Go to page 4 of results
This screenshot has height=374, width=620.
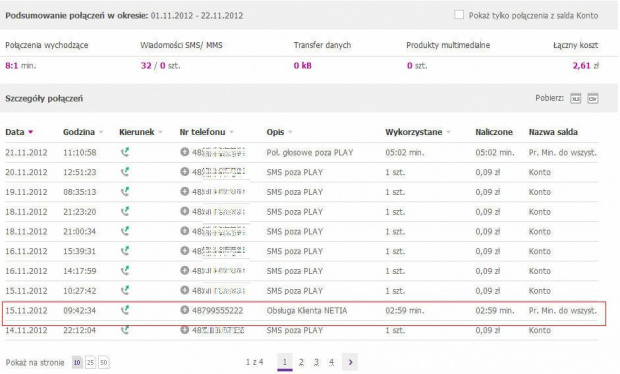point(331,362)
